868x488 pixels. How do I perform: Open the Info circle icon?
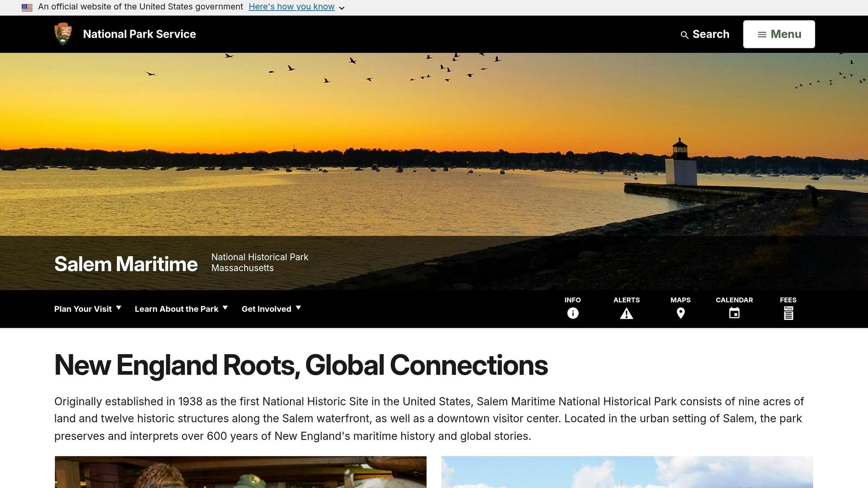tap(573, 313)
